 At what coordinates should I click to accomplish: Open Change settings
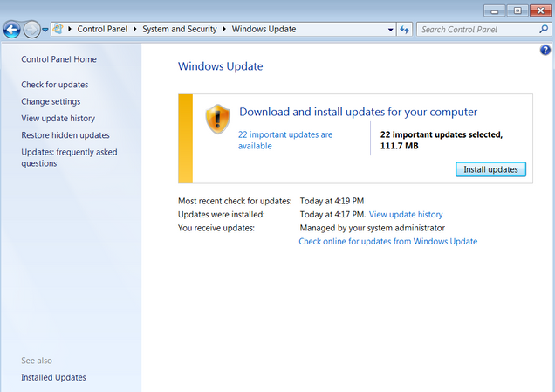(51, 101)
